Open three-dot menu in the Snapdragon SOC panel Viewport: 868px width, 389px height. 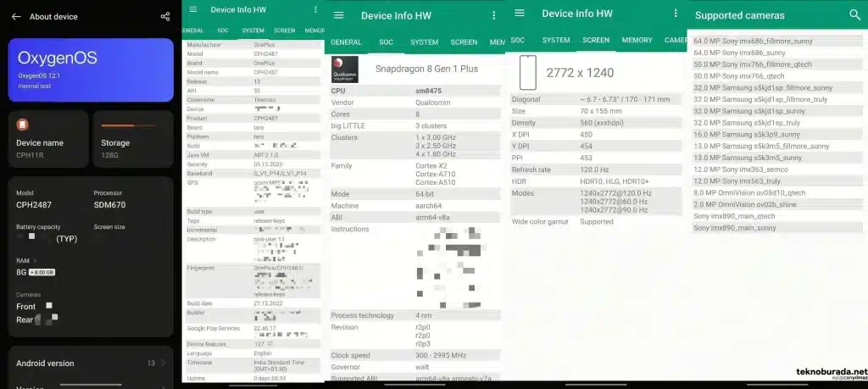[x=494, y=15]
